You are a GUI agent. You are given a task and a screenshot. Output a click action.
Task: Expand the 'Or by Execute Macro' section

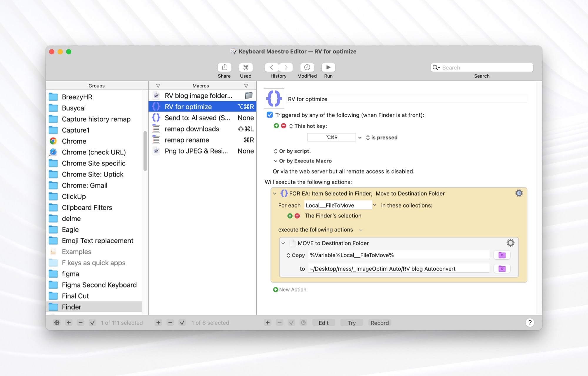[x=275, y=161]
